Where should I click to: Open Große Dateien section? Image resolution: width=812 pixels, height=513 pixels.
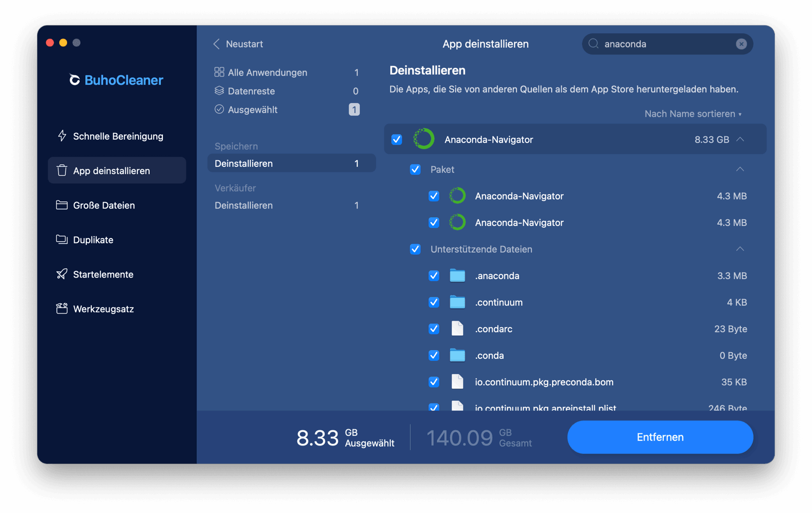[x=117, y=205]
